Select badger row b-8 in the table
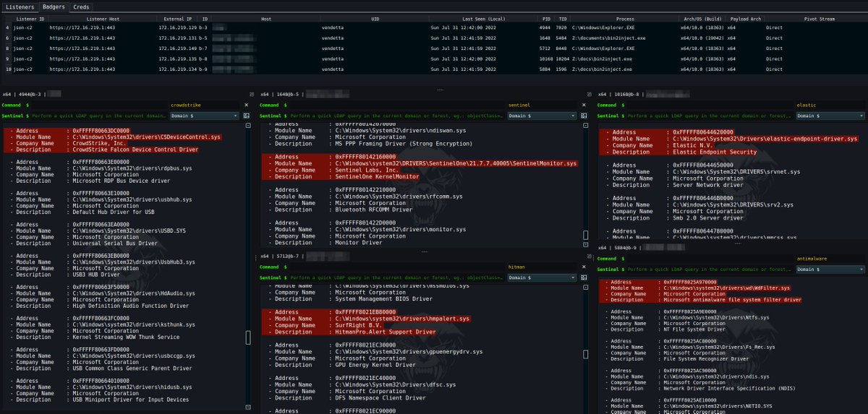 click(434, 59)
